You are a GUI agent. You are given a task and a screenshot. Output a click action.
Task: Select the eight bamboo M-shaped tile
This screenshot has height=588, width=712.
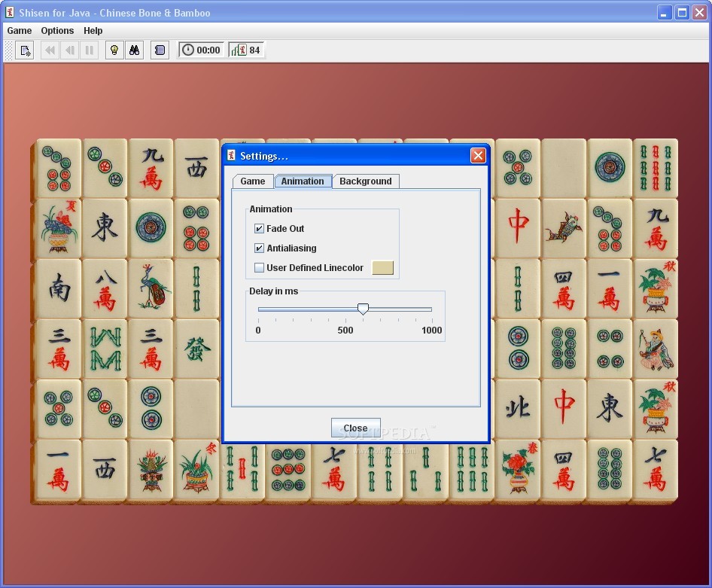(x=105, y=349)
